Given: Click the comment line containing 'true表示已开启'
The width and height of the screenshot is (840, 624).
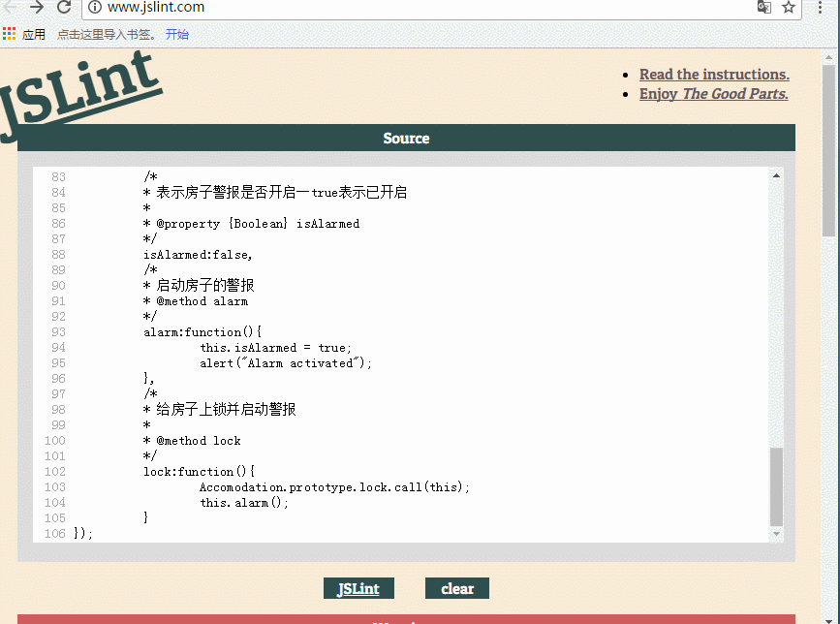Looking at the screenshot, I should pos(275,192).
